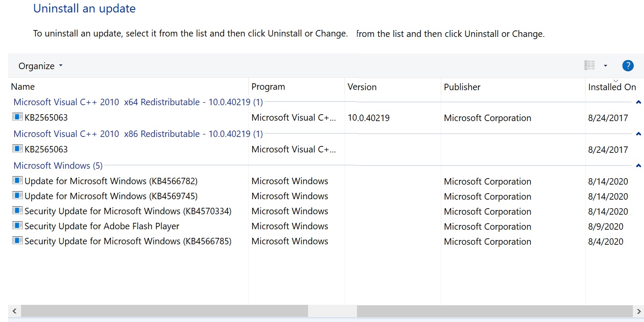This screenshot has height=322, width=644.
Task: Select the Visual C++ 2010 x86 group header
Action: point(138,134)
